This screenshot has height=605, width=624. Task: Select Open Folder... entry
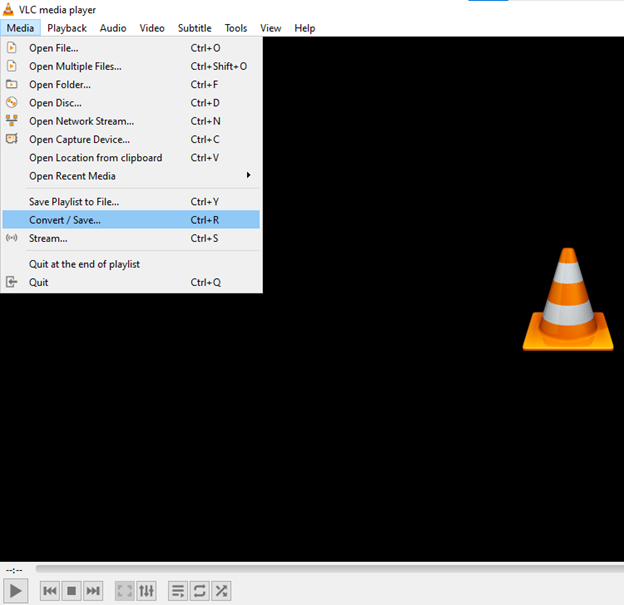[x=131, y=85]
